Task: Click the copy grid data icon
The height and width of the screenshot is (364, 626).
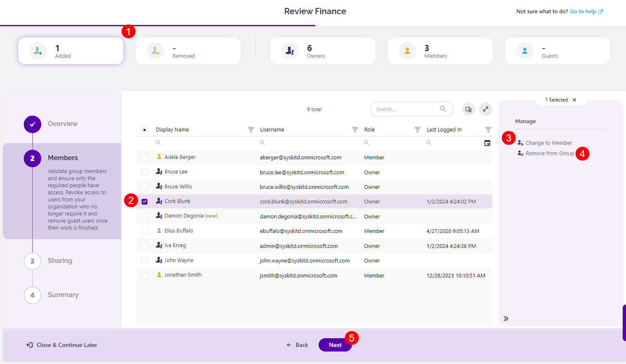Action: point(468,109)
